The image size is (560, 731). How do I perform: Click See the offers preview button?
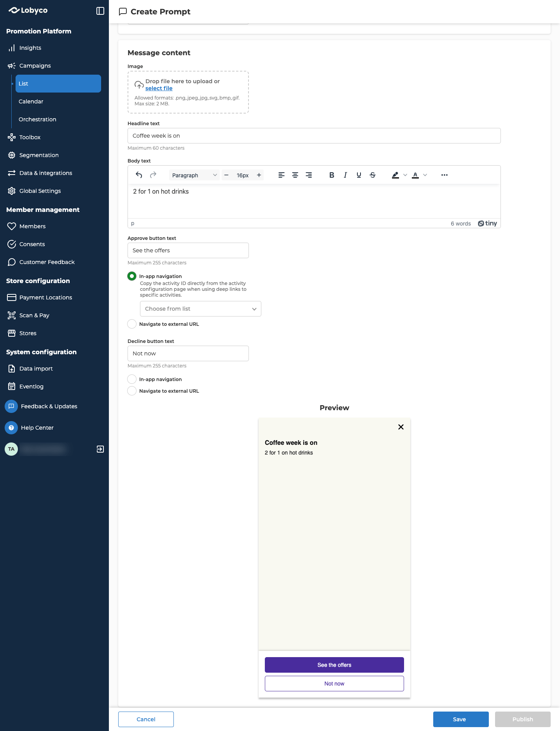click(x=334, y=665)
